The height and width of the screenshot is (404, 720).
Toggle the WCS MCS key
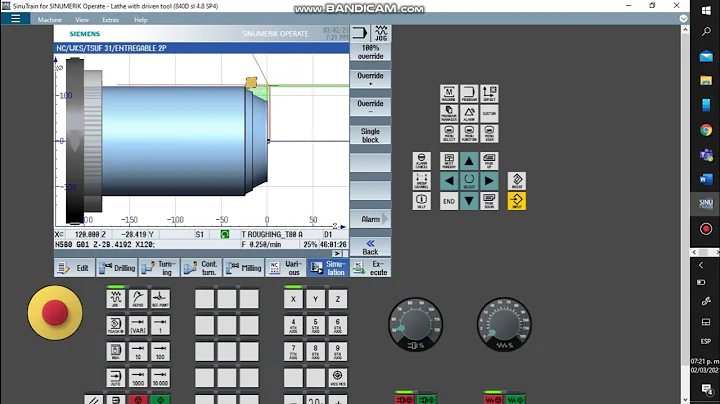(338, 377)
